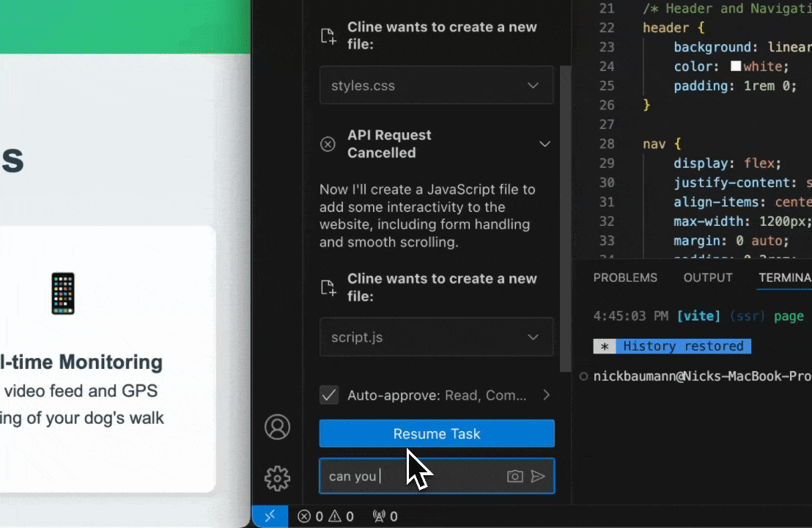
Task: Click the '[vite]' text in terminal
Action: coord(698,316)
